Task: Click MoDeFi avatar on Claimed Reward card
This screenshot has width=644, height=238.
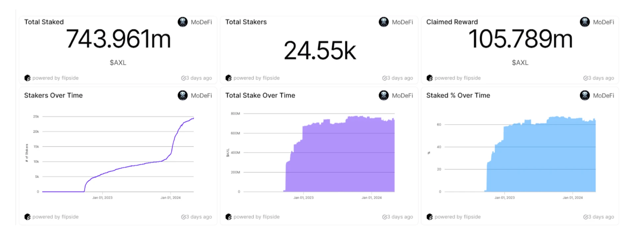Action: click(x=585, y=22)
